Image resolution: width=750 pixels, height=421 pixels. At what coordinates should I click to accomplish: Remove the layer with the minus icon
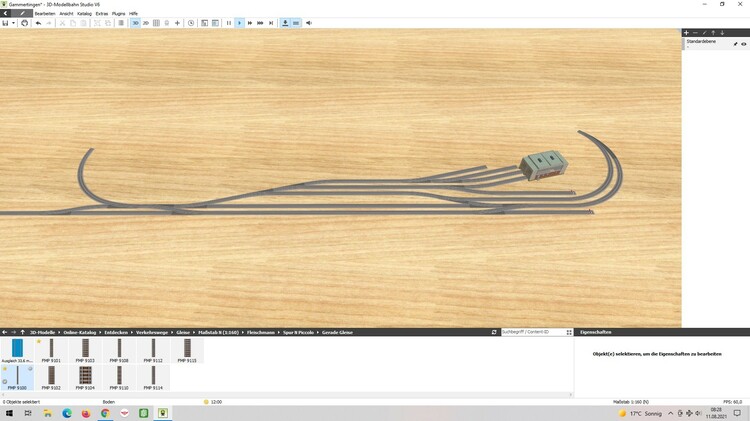[695, 33]
